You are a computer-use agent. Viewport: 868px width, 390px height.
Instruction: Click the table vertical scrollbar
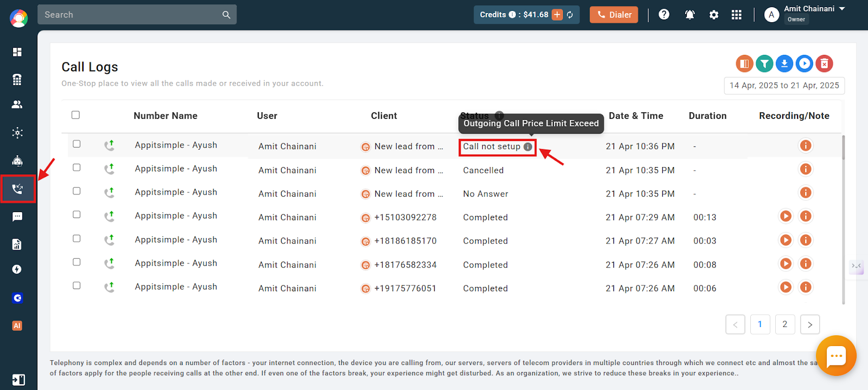click(x=843, y=148)
